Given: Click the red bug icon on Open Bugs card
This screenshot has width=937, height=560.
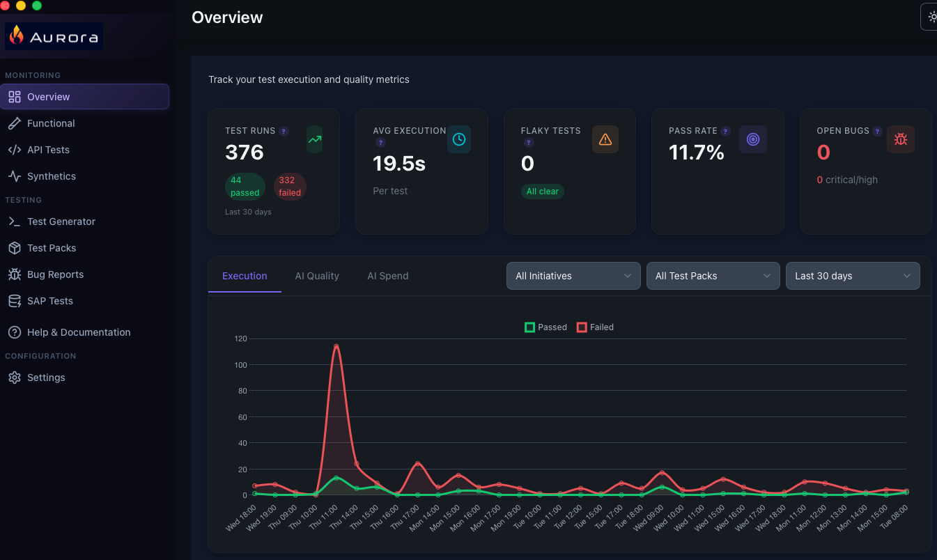Looking at the screenshot, I should pyautogui.click(x=901, y=139).
